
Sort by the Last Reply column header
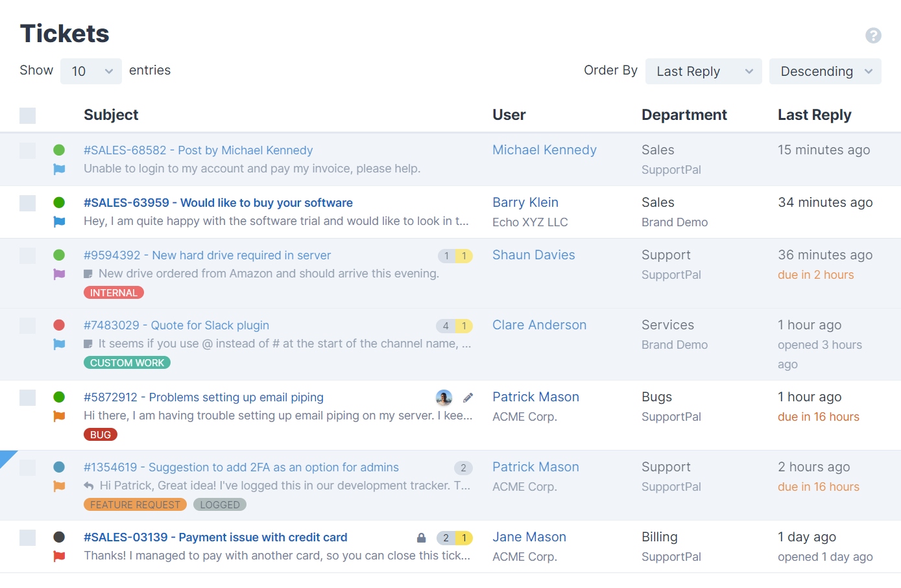click(815, 115)
